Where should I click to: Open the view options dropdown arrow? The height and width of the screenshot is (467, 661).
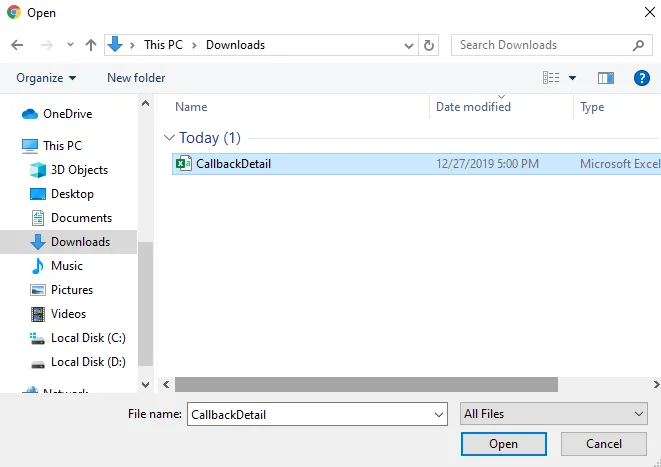click(572, 78)
